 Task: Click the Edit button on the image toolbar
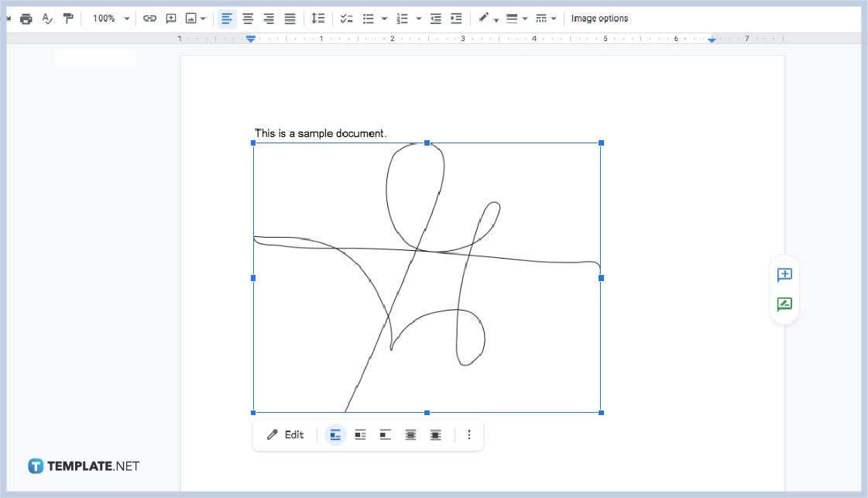click(x=285, y=434)
